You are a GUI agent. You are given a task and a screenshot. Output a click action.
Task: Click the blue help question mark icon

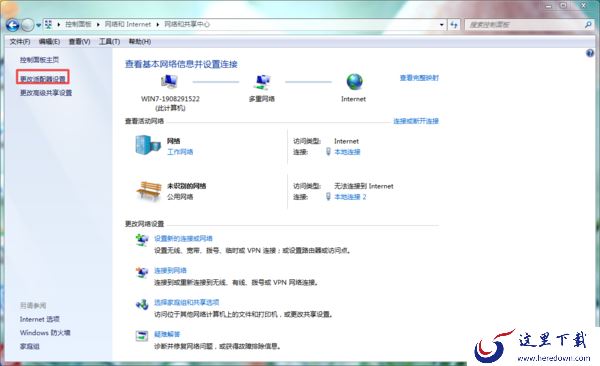[x=590, y=53]
